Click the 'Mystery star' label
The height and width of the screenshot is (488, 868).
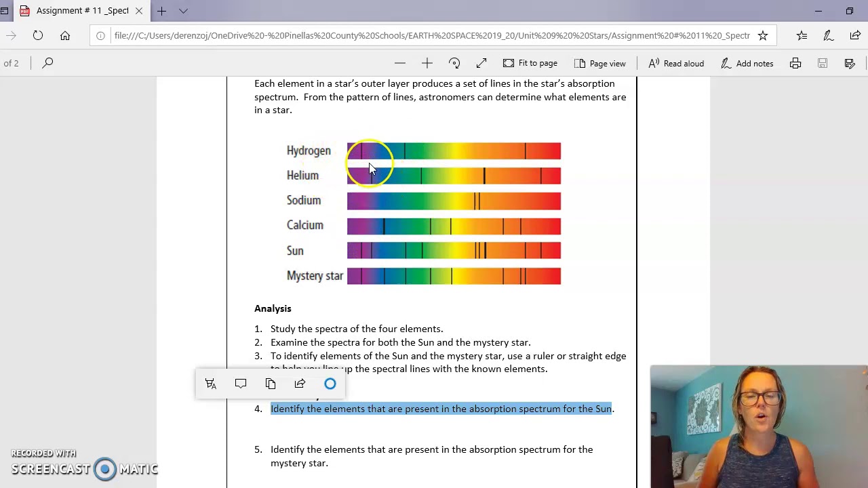315,276
